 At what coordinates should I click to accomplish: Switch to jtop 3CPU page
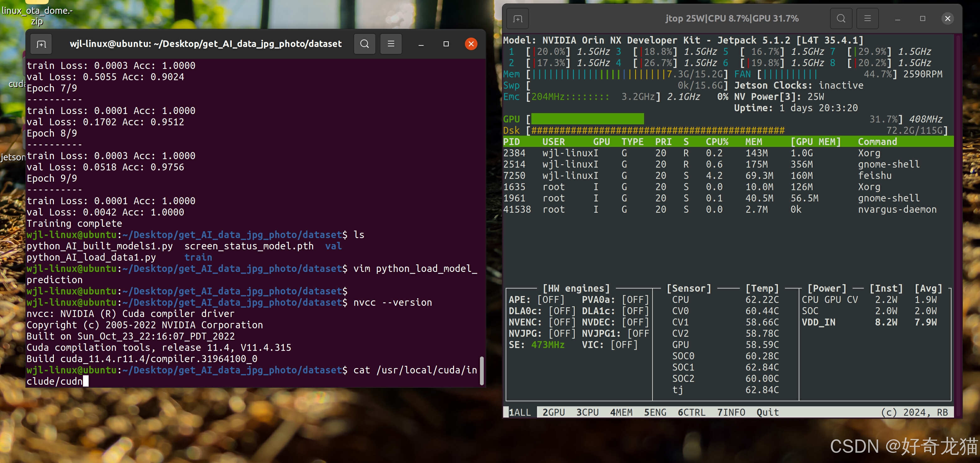click(587, 412)
